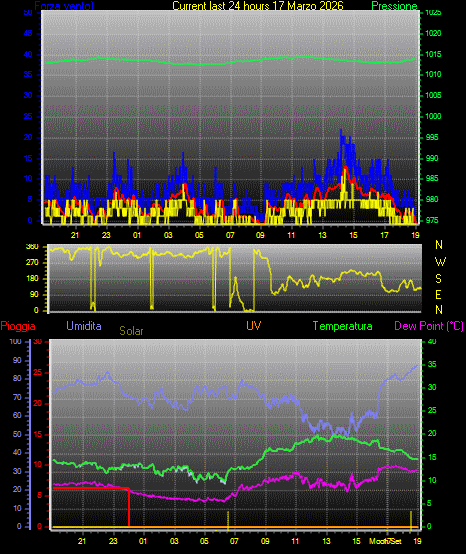Viewport: 466px width, 554px height.
Task: Click the 05 hour tick on bottom chart axis
Action: [x=204, y=541]
